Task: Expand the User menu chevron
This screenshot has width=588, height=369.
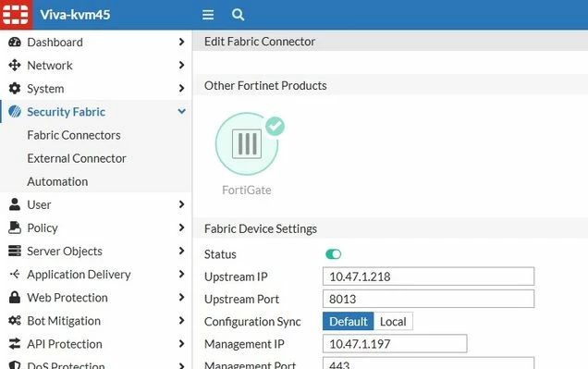Action: coord(181,204)
